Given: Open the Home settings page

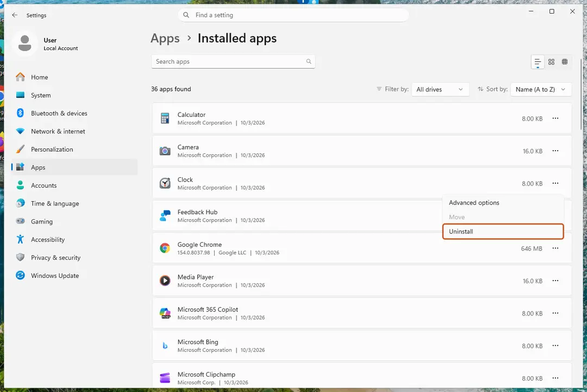Looking at the screenshot, I should (74, 77).
